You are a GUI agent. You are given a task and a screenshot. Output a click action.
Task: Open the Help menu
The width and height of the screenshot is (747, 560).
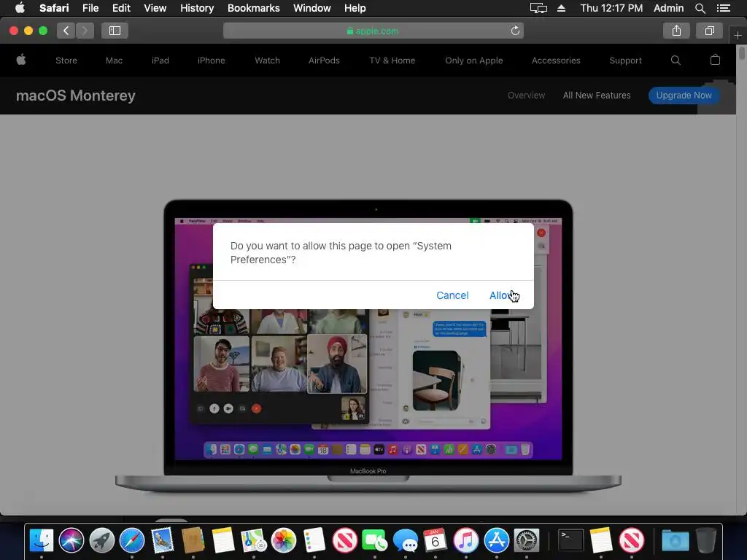pos(355,7)
